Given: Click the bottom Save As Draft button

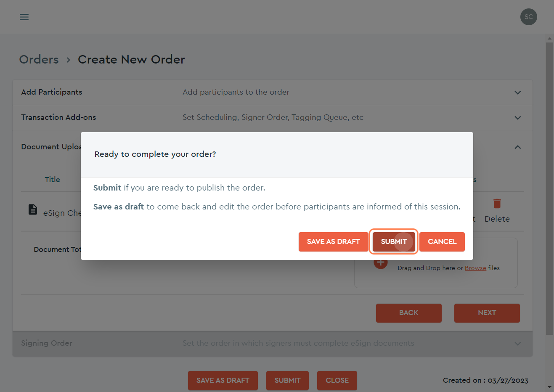Looking at the screenshot, I should (223, 381).
